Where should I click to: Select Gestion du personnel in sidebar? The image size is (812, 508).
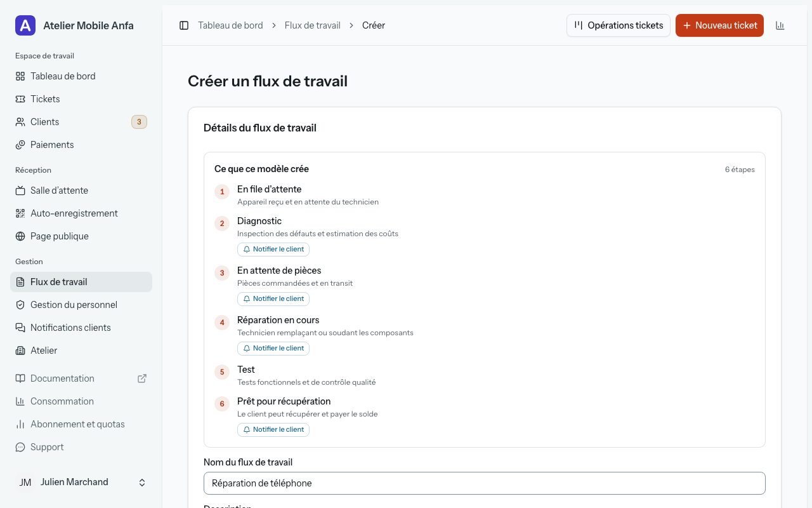tap(81, 305)
